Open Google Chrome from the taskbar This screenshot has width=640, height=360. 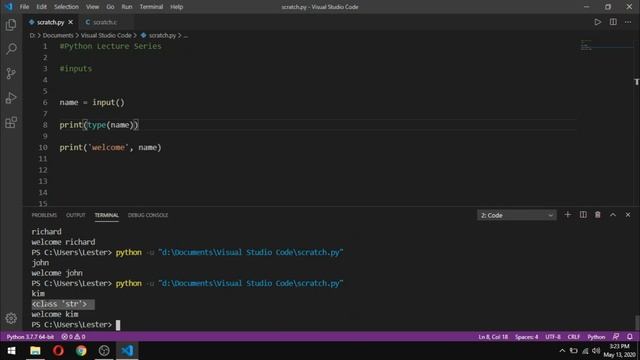[81, 351]
